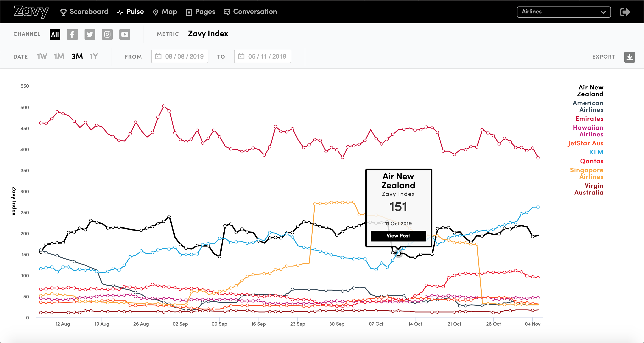The height and width of the screenshot is (343, 644).
Task: Toggle KLM series in the legend
Action: point(597,152)
